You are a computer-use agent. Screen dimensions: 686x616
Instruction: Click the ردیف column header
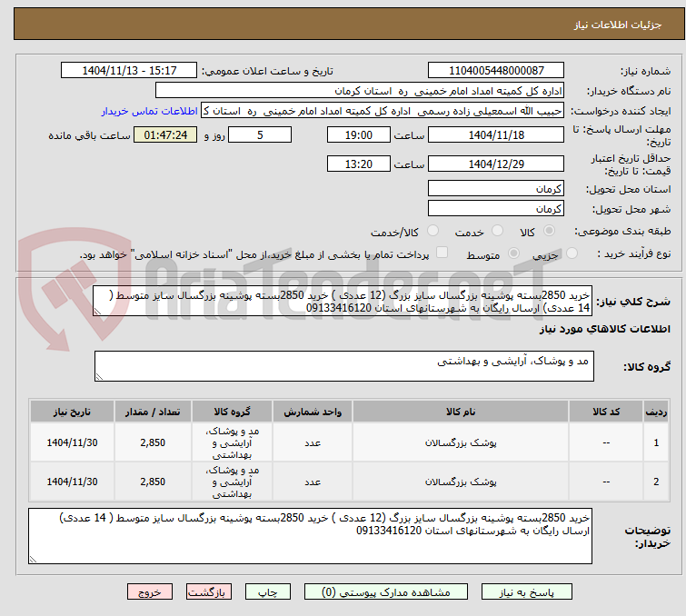(x=656, y=412)
